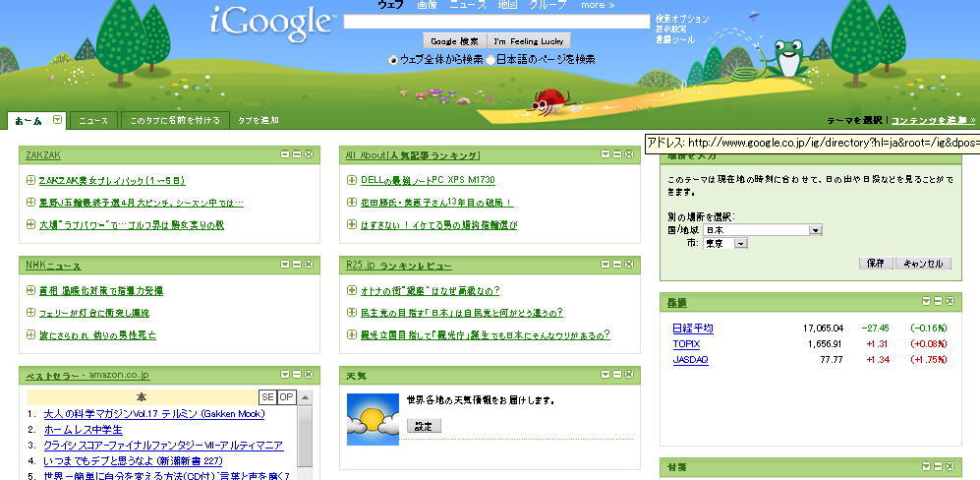Viewport: 980px width, 480px height.
Task: Click the Google 検索 button
Action: [454, 41]
